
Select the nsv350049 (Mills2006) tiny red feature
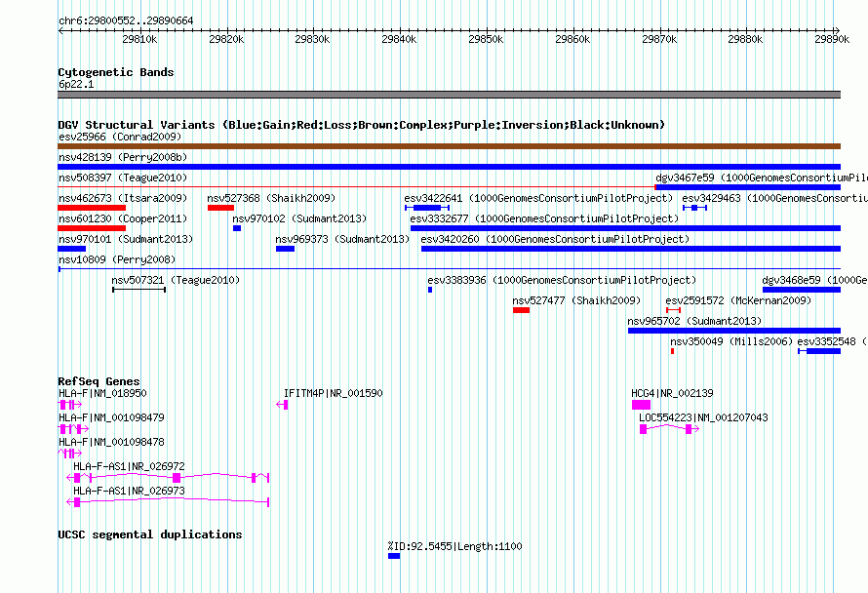point(673,351)
